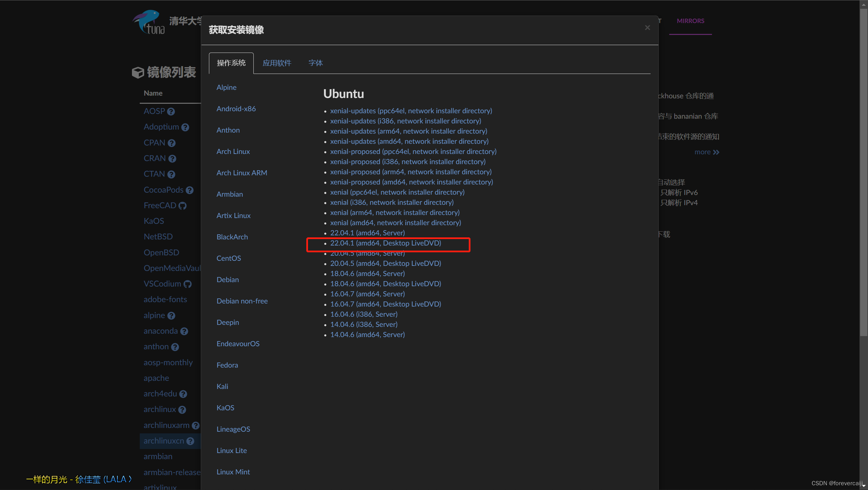Switch to the 应用软件 tab
The height and width of the screenshot is (490, 868).
(x=277, y=63)
